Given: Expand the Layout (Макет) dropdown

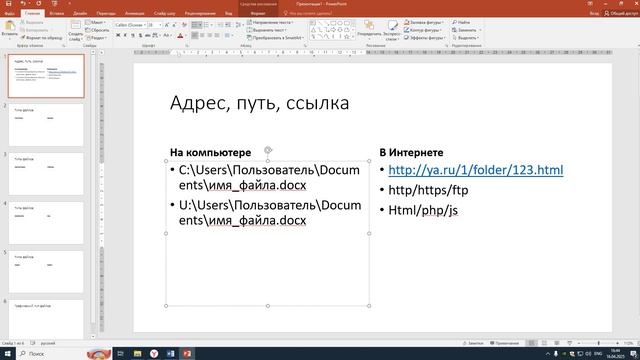Looking at the screenshot, I should pos(96,22).
